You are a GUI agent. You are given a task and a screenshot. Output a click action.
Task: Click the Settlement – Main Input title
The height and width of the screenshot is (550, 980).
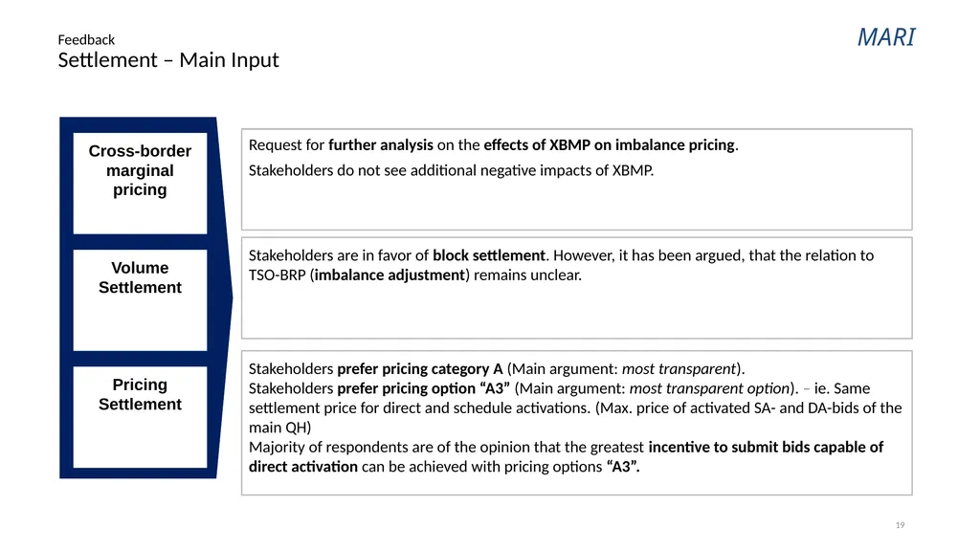coord(168,60)
